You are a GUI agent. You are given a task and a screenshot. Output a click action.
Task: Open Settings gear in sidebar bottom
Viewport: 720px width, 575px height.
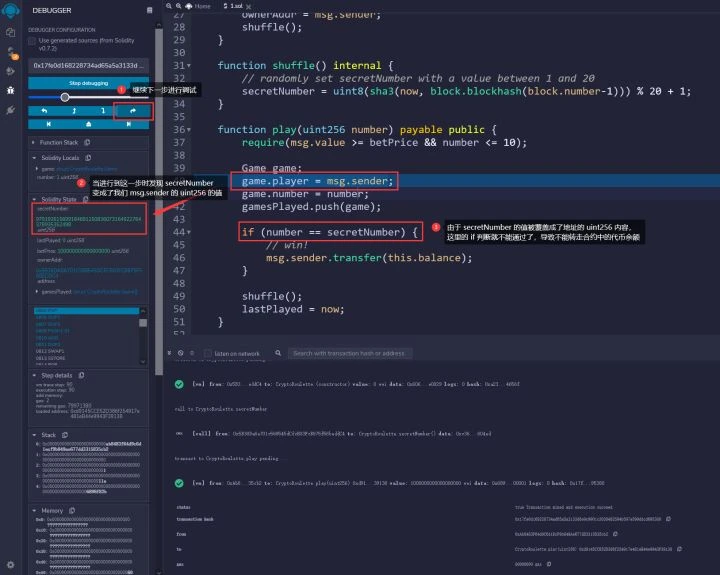[11, 564]
